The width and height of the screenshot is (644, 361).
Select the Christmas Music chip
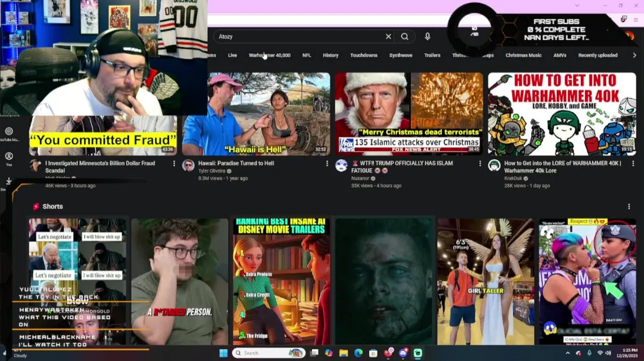pos(523,55)
